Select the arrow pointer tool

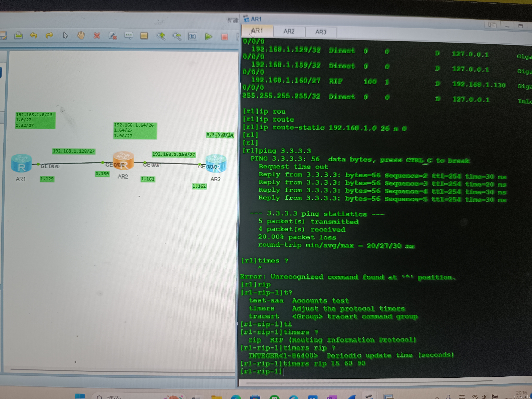click(65, 36)
